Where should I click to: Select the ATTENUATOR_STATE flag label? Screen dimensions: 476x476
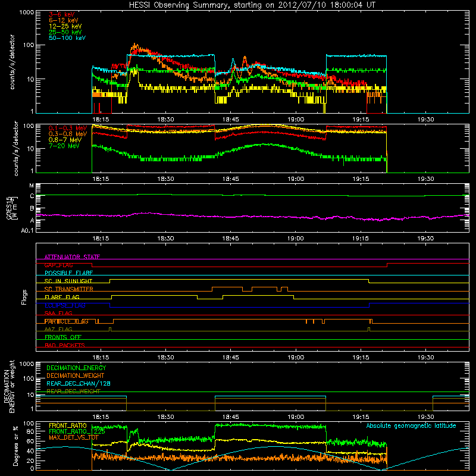pyautogui.click(x=72, y=257)
